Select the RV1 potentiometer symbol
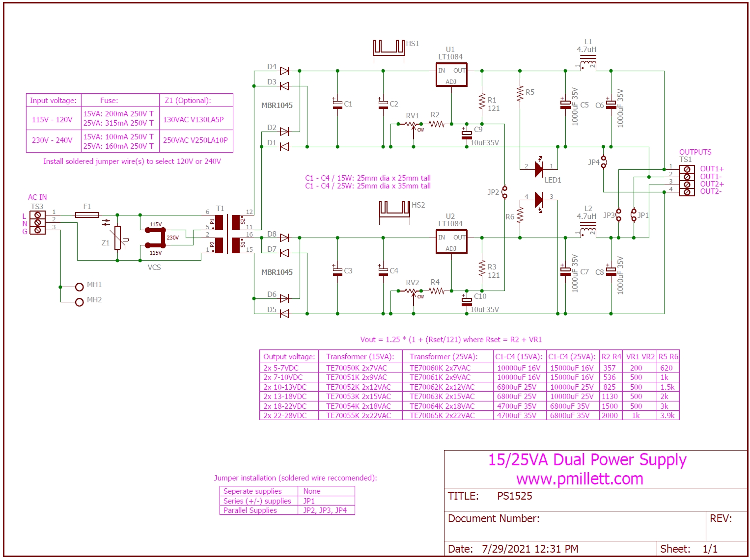The image size is (750, 560). pyautogui.click(x=413, y=125)
